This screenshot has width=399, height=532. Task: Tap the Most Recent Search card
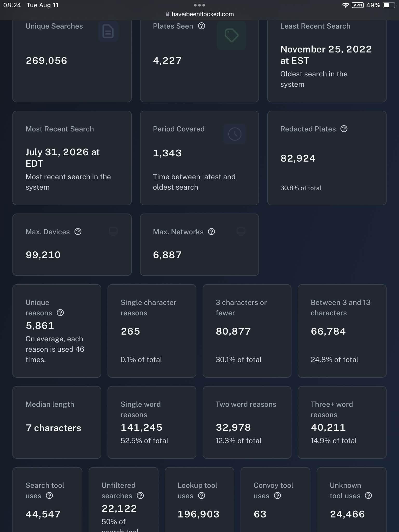coord(72,158)
